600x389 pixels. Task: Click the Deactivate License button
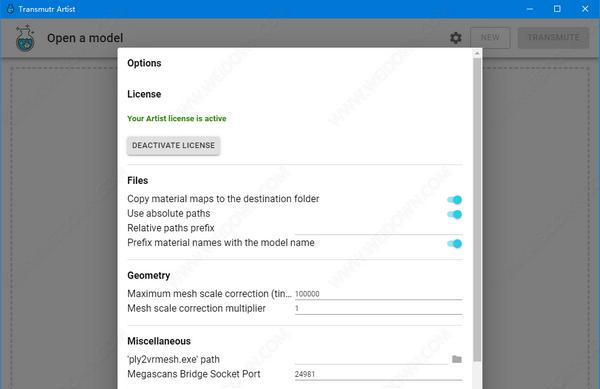point(173,146)
